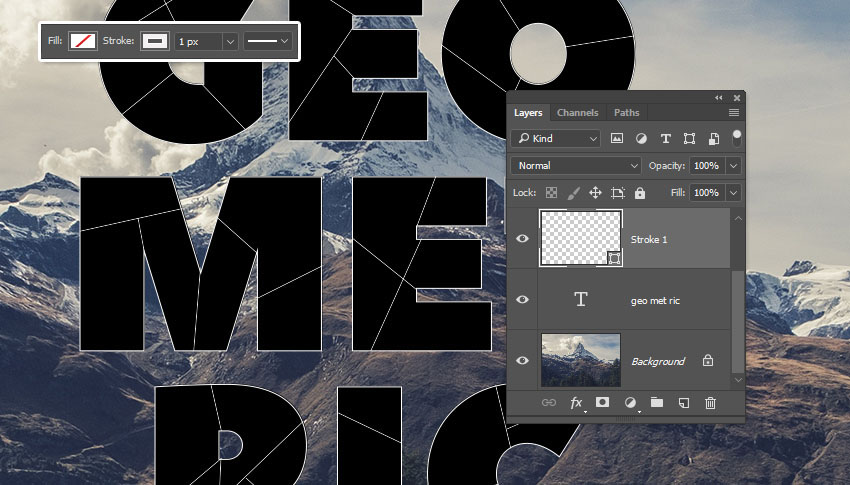
Task: Open the Layers panel options menu
Action: click(x=734, y=113)
